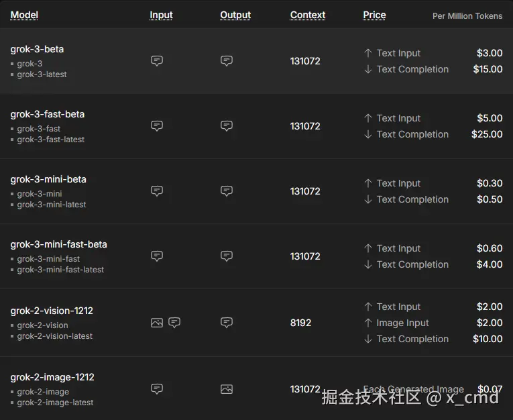Viewport: 513px width, 420px height.
Task: Click the text input icon for grok-3-fast-beta
Action: (x=157, y=125)
